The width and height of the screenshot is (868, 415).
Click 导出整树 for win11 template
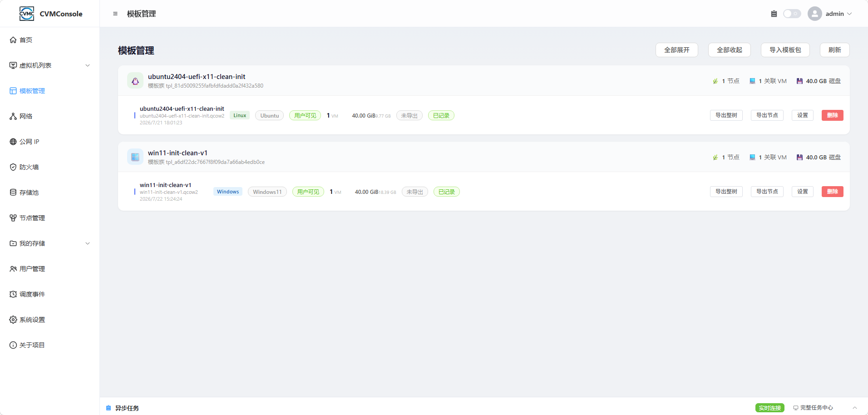[x=726, y=192]
